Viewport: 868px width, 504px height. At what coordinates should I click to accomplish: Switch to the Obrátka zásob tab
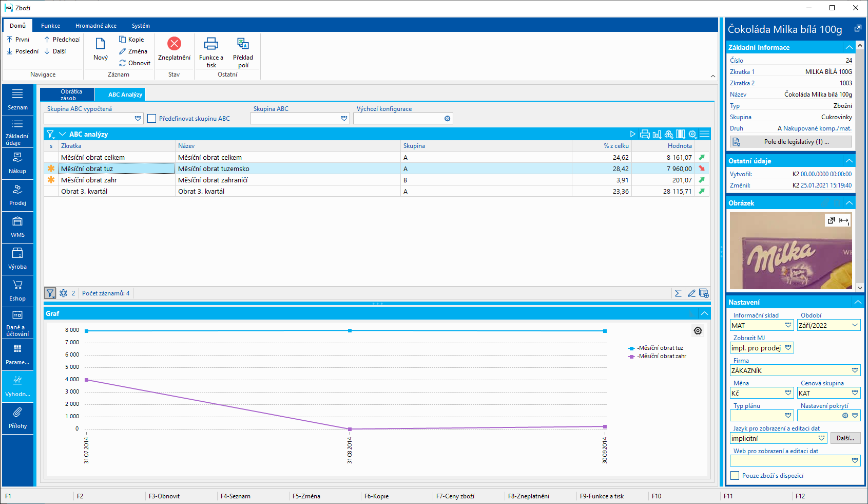pyautogui.click(x=68, y=95)
